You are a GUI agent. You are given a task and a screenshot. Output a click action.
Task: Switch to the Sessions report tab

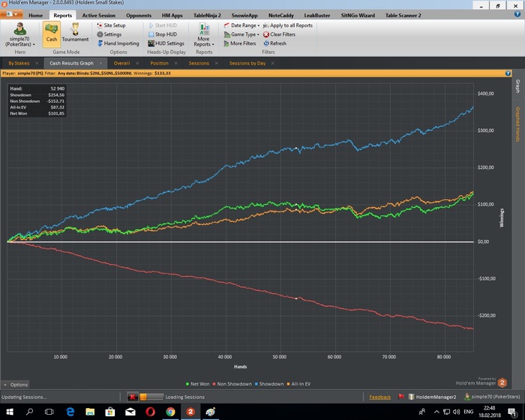199,63
